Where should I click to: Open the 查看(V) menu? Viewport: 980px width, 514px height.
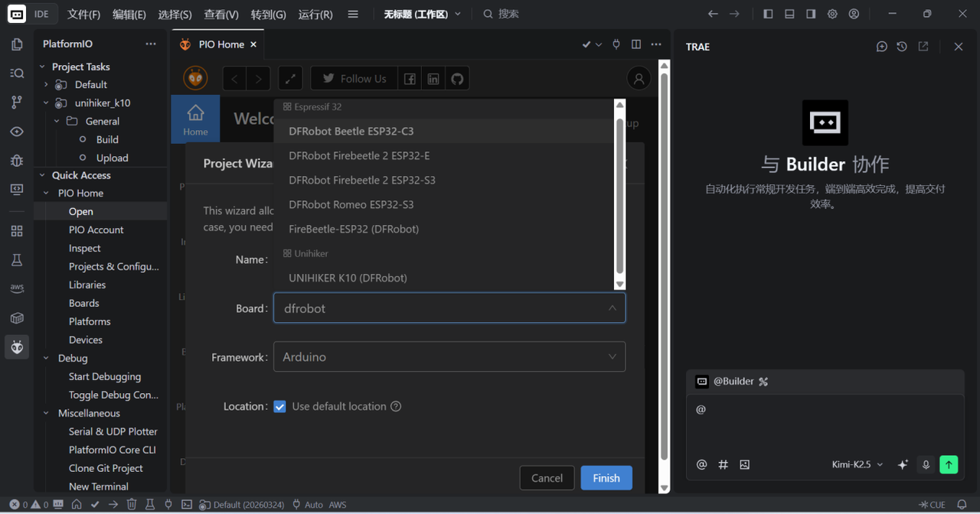point(221,14)
